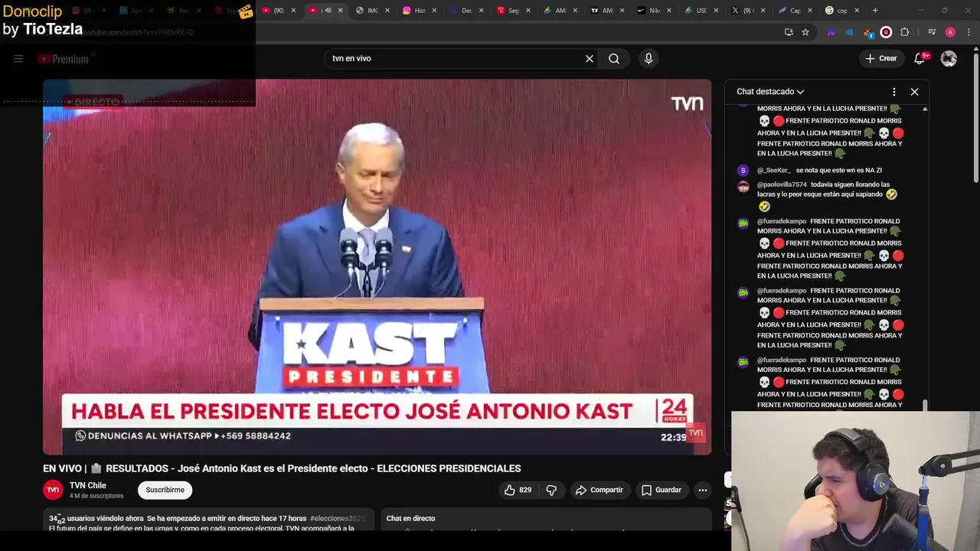Click the #elecciones2025 hashtag
Image resolution: width=980 pixels, height=551 pixels.
point(337,518)
